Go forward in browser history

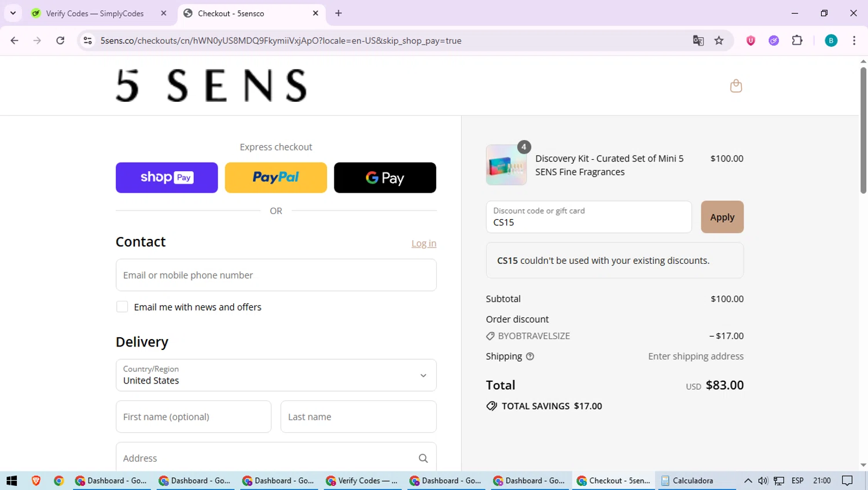(37, 40)
